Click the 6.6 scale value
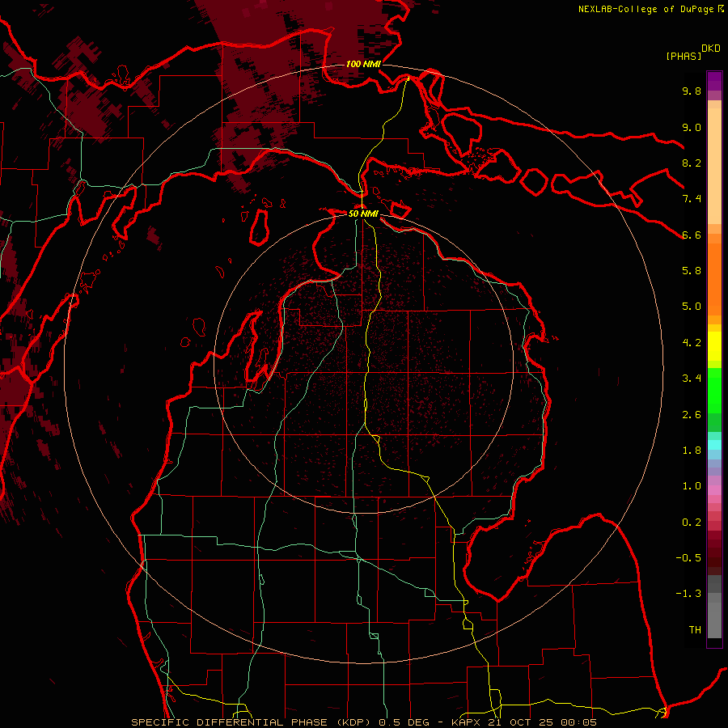The height and width of the screenshot is (728, 728). 692,235
